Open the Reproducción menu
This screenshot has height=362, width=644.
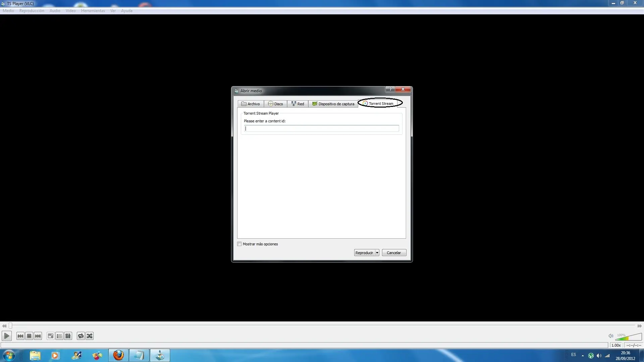pyautogui.click(x=32, y=11)
